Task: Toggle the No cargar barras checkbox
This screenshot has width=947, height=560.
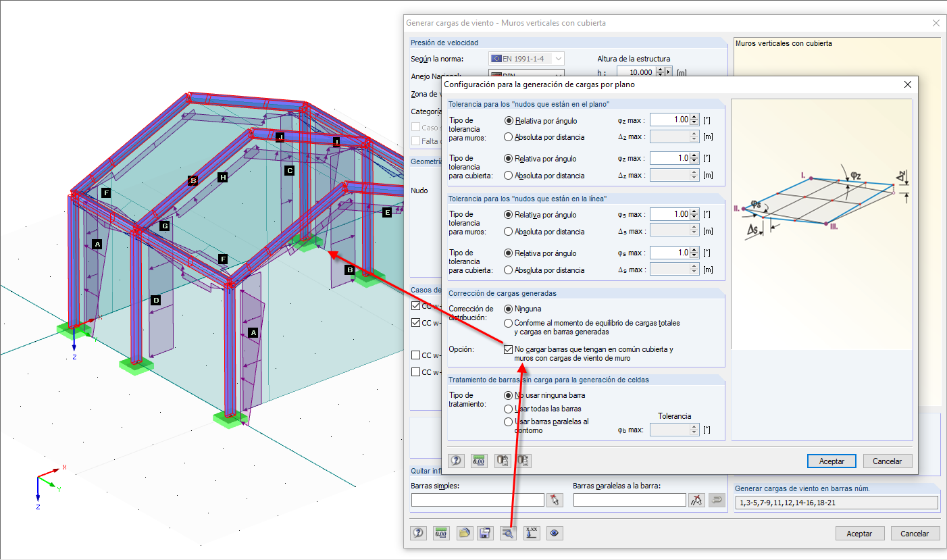Action: pos(509,350)
